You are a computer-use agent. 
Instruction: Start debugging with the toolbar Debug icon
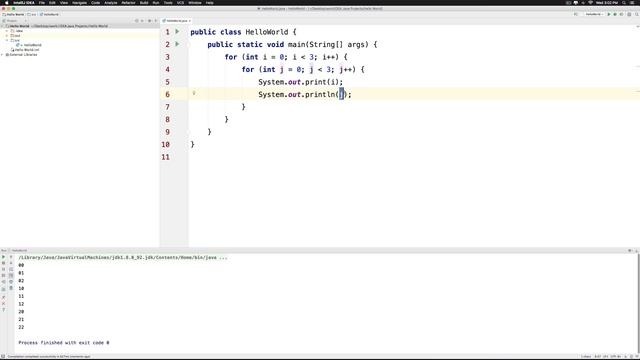pos(615,14)
